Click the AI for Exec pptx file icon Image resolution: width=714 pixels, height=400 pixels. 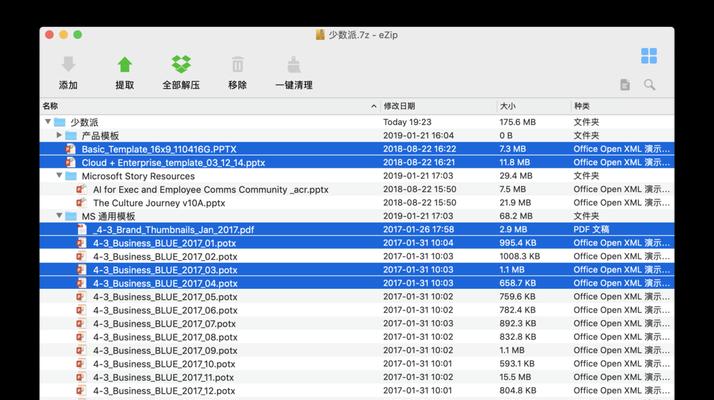(81, 189)
